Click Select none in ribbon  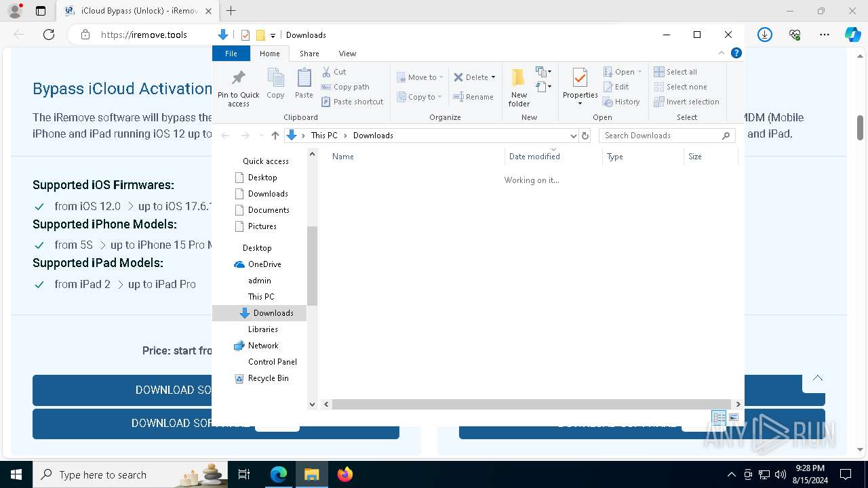[680, 87]
